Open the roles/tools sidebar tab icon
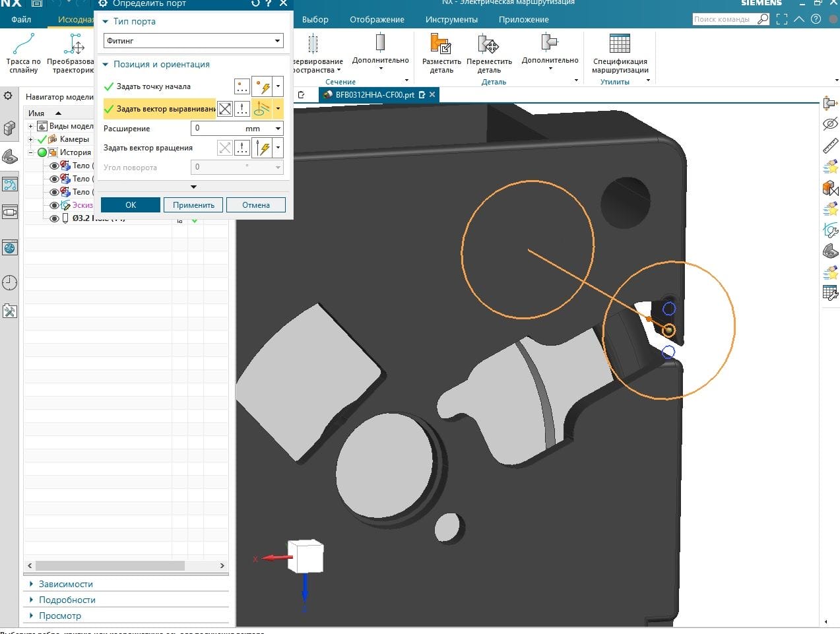Image resolution: width=840 pixels, height=634 pixels. pos(9,311)
